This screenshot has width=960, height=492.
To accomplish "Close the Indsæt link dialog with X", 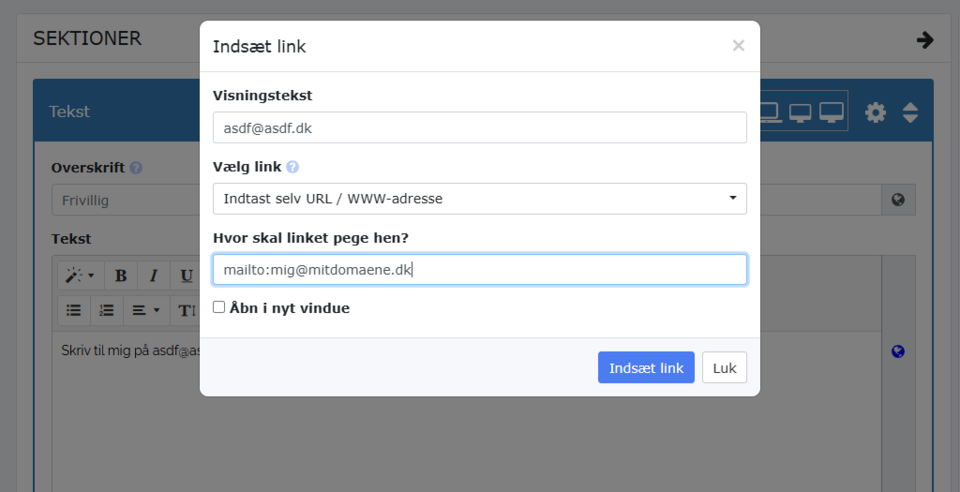I will (x=738, y=45).
